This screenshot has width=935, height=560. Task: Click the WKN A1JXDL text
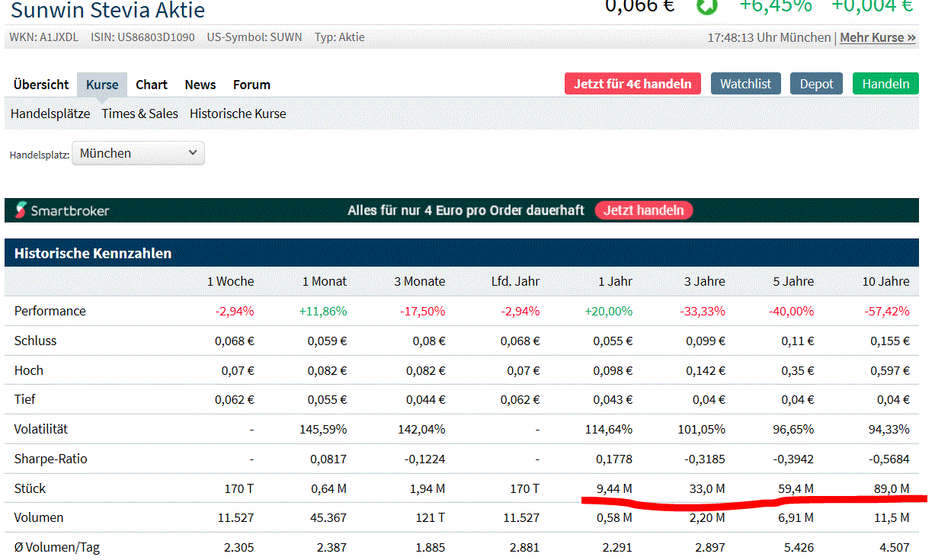pos(43,37)
